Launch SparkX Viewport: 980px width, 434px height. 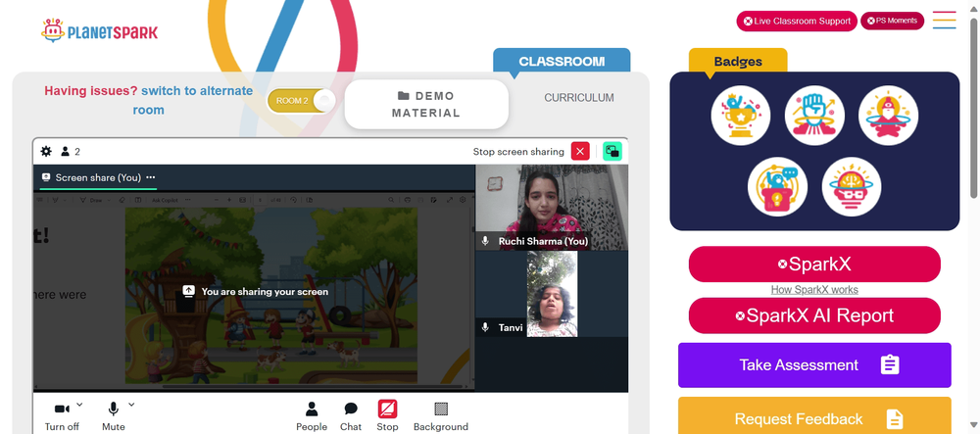click(x=814, y=265)
